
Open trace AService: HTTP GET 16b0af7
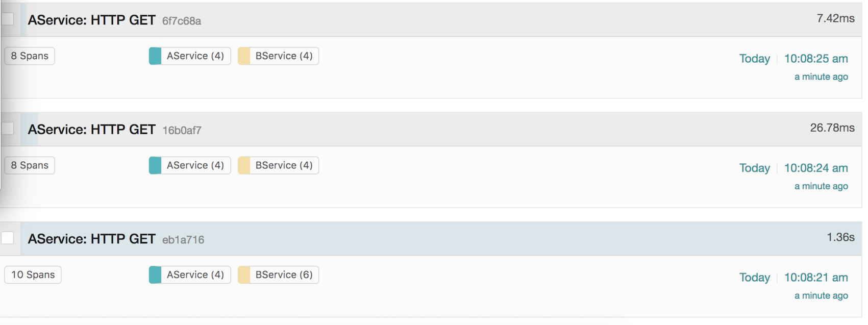point(92,130)
